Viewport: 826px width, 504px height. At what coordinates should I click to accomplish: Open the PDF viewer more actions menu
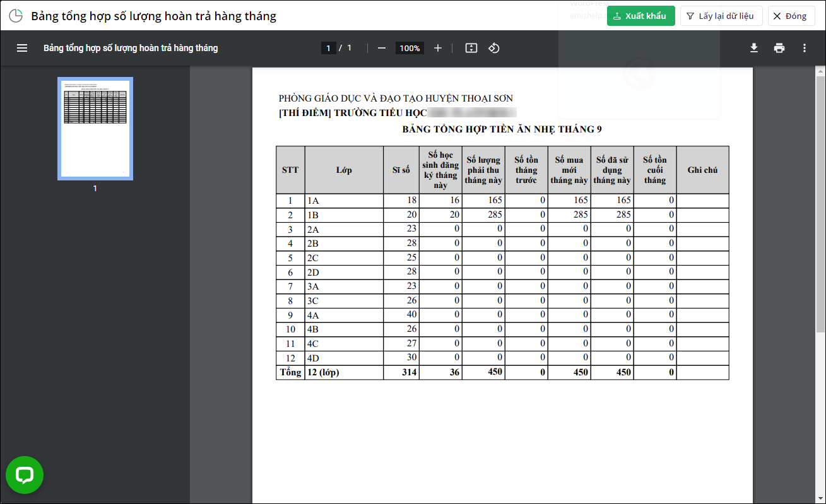[805, 48]
